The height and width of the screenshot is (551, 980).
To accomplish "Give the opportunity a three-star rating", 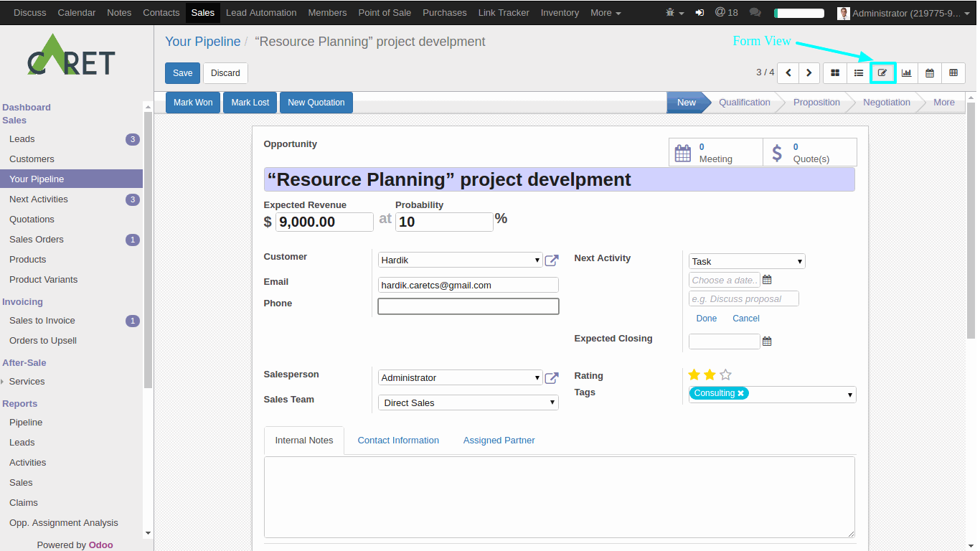I will coord(725,375).
